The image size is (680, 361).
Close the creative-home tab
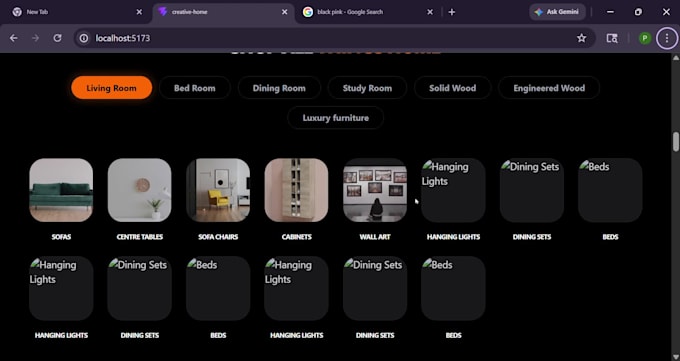point(284,12)
